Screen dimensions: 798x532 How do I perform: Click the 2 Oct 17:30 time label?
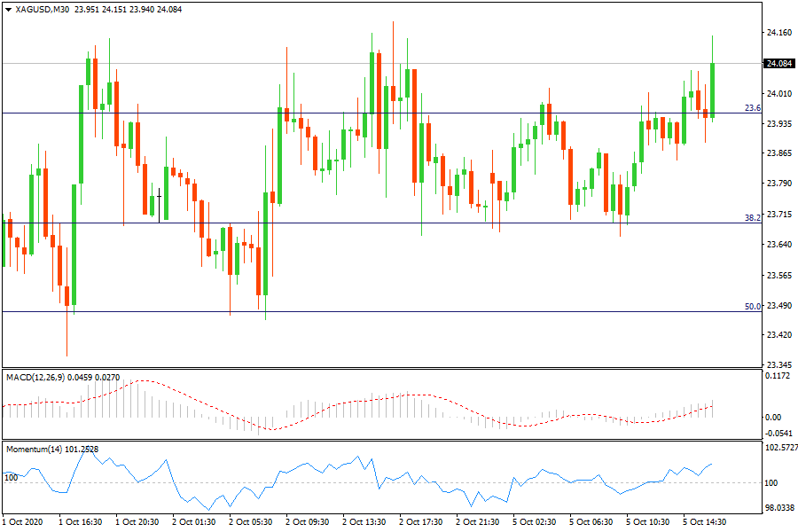click(x=421, y=523)
